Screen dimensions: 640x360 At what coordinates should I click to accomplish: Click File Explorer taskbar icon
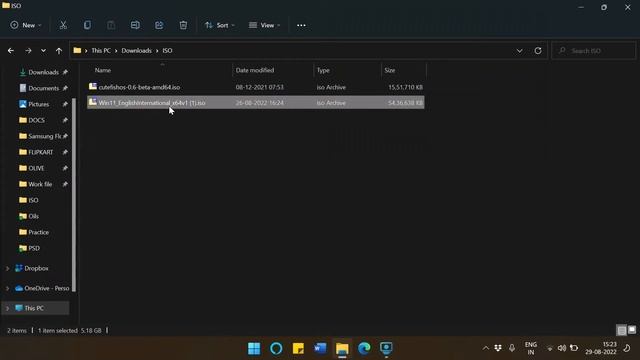click(x=342, y=348)
